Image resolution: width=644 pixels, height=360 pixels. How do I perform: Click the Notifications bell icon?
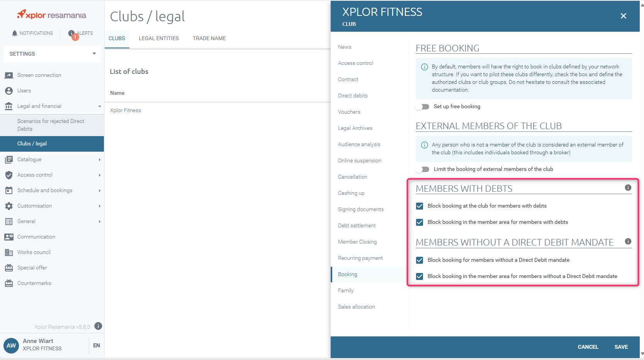tap(15, 33)
